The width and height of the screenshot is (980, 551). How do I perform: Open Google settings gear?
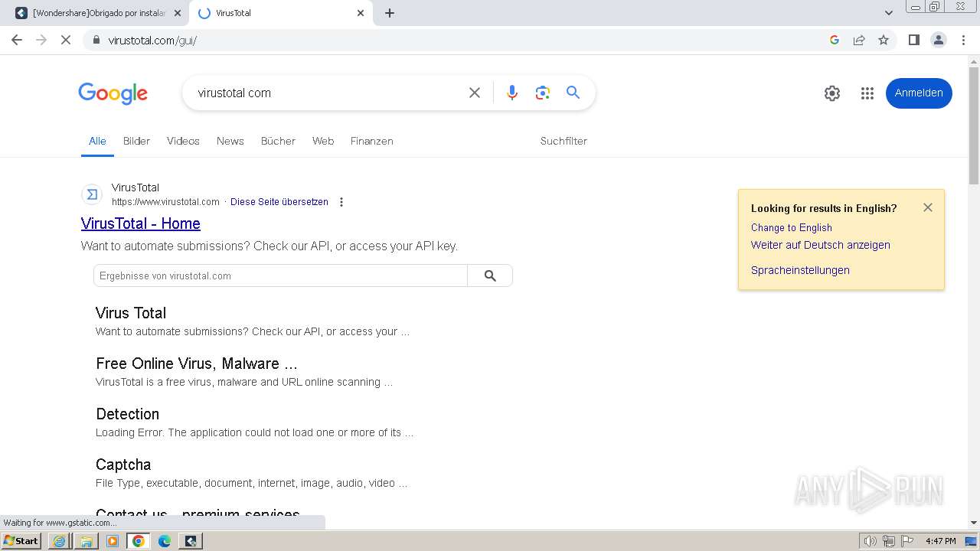click(x=832, y=93)
